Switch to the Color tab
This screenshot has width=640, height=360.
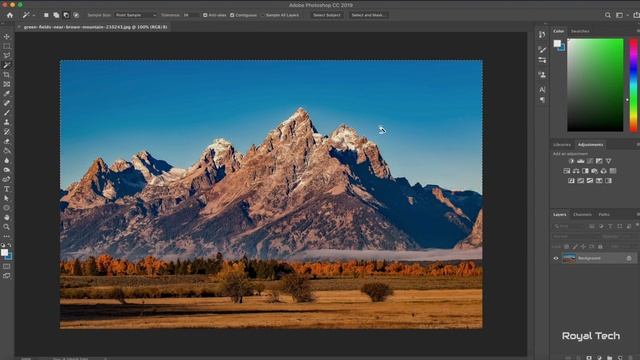tap(558, 31)
